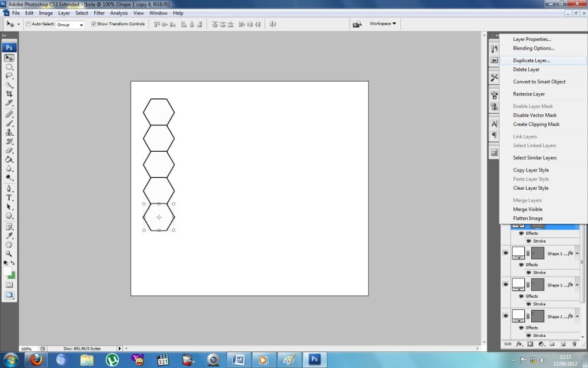The width and height of the screenshot is (588, 368).
Task: Click the selected hexagon's center point
Action: [x=159, y=217]
